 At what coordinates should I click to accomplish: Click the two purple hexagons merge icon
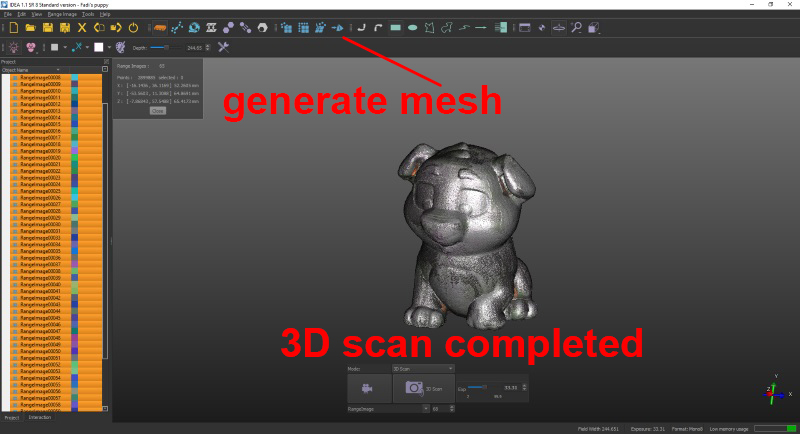[x=228, y=28]
